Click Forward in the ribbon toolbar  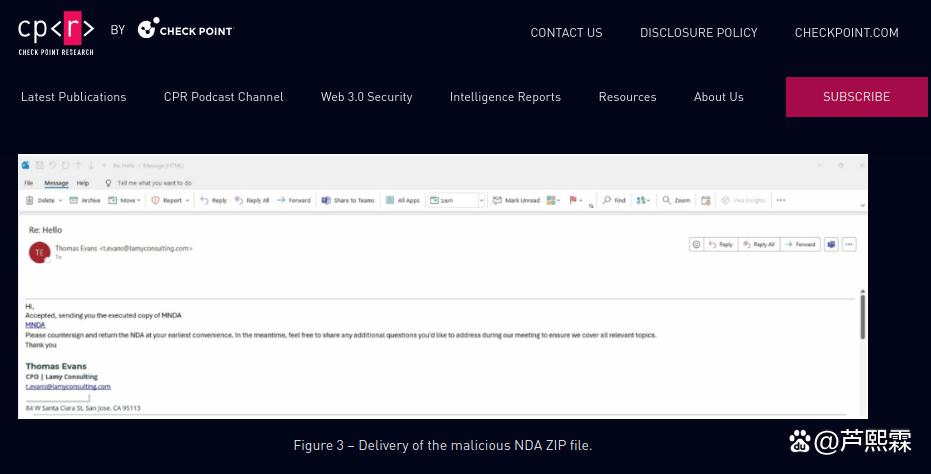(x=294, y=200)
